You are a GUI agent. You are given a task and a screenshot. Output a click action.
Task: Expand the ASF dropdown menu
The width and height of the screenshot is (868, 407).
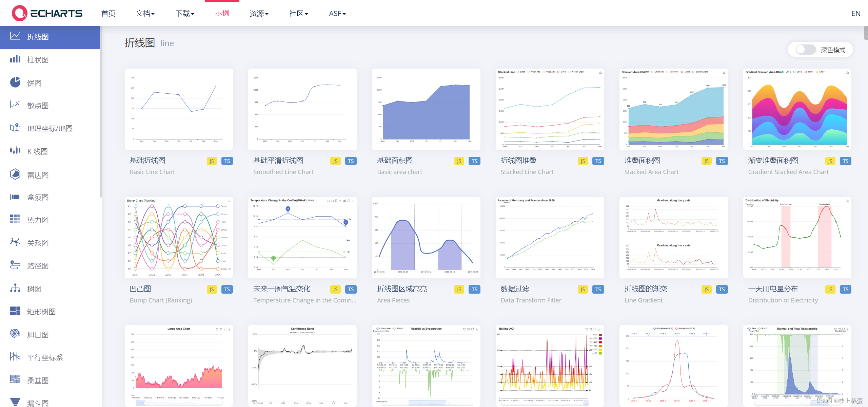(x=337, y=14)
